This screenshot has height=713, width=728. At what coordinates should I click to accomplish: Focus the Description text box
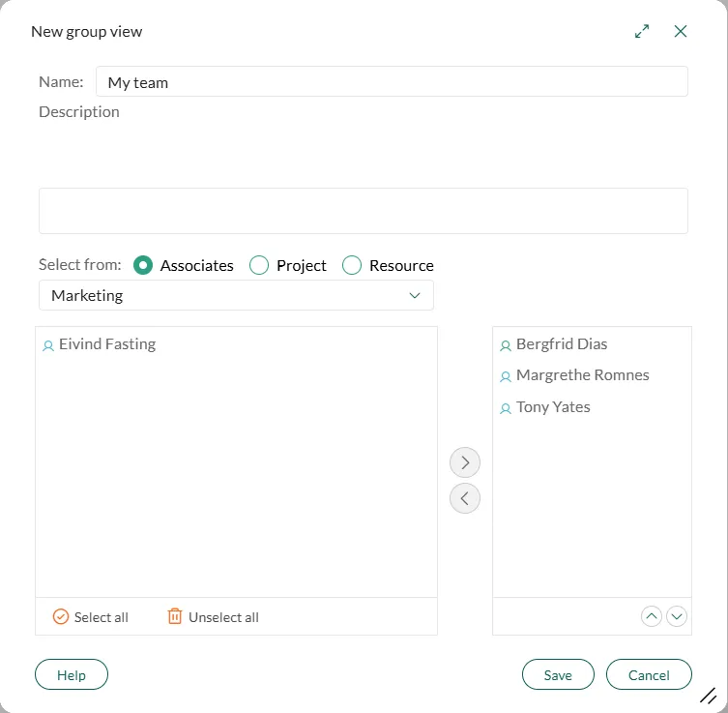coord(363,211)
